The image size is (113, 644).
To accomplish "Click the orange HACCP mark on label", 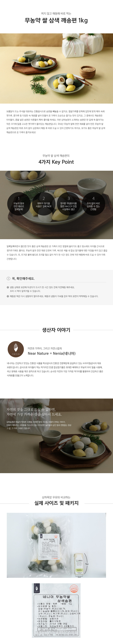I will tap(74, 589).
